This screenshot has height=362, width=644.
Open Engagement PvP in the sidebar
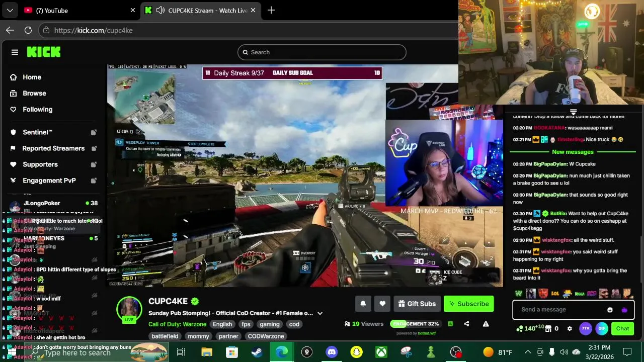(49, 180)
